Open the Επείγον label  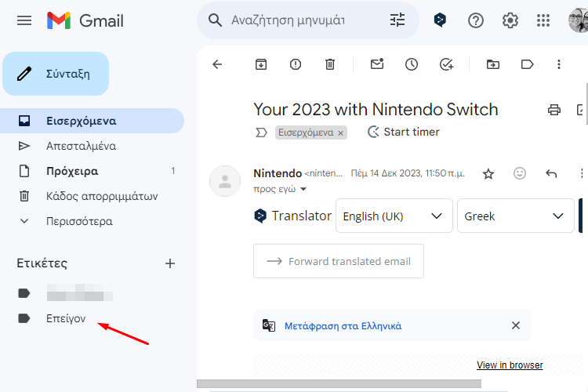pos(66,318)
